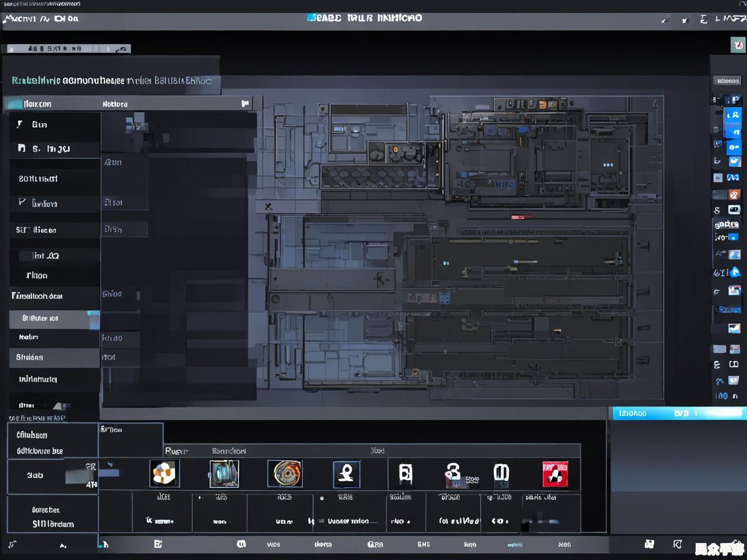Viewport: 747px width, 560px height.
Task: Switch to the 'Rondion' tab in bottom panel
Action: click(229, 451)
